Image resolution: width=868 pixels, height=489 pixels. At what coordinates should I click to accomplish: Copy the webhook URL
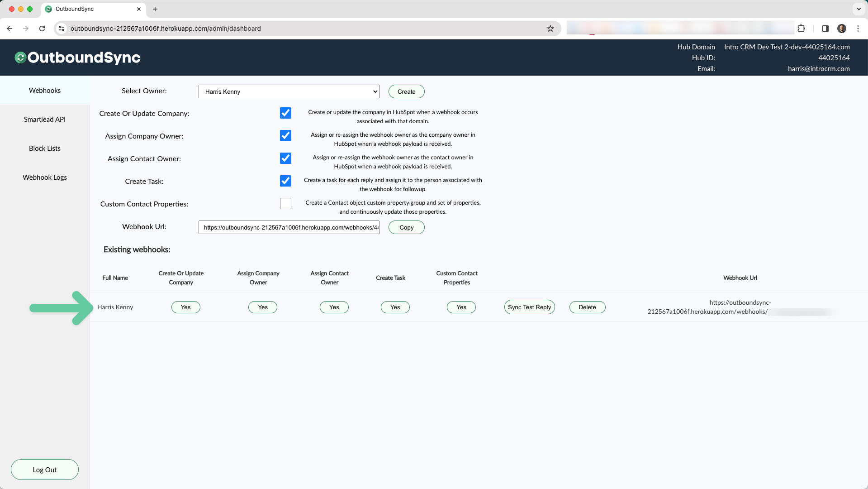[x=406, y=227]
